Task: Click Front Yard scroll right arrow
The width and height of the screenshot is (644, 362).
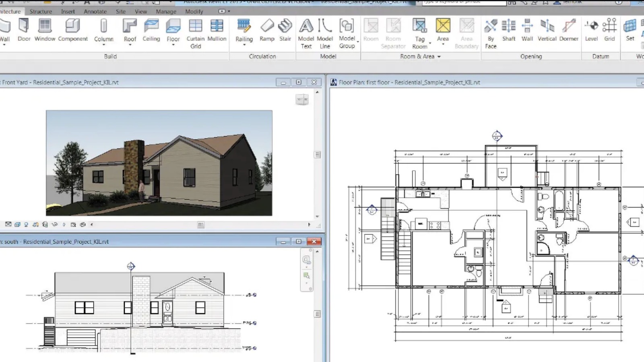Action: (309, 225)
